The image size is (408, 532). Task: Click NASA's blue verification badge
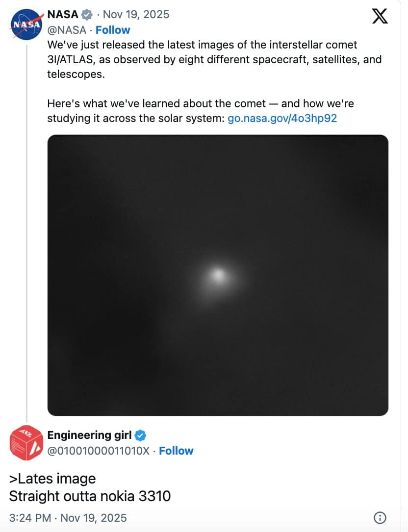tap(87, 14)
